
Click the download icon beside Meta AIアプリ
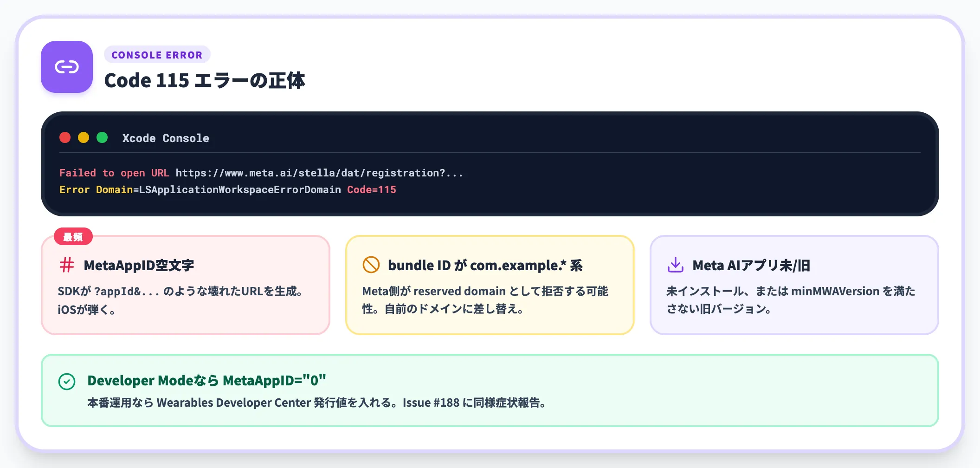point(676,265)
